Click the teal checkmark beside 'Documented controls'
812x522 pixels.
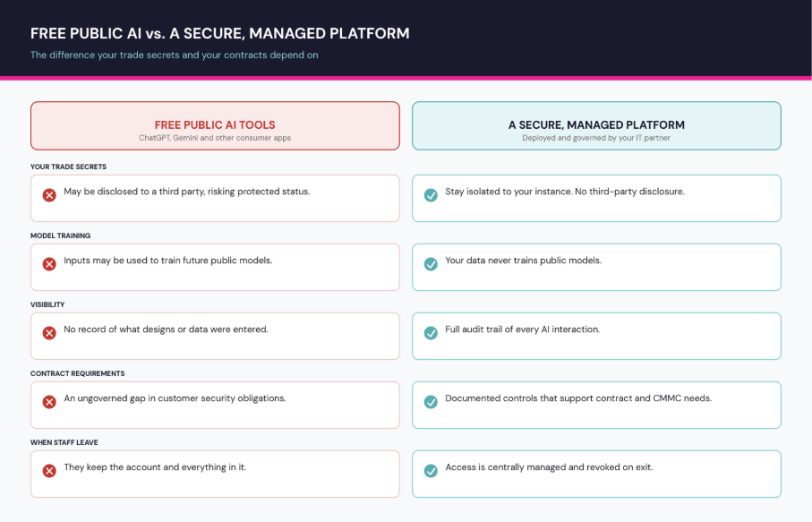click(x=431, y=402)
